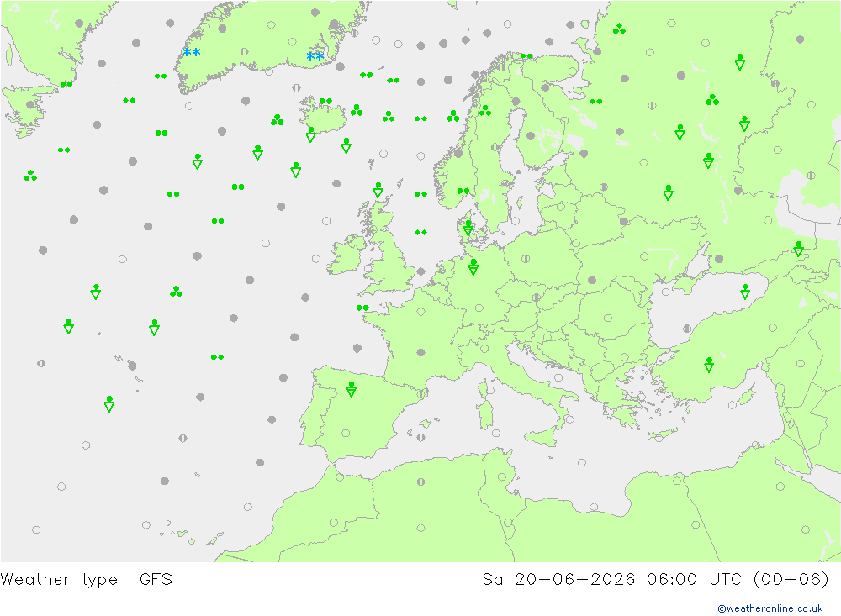
Task: Select the rain dots on northern Iceland
Action: 325,101
